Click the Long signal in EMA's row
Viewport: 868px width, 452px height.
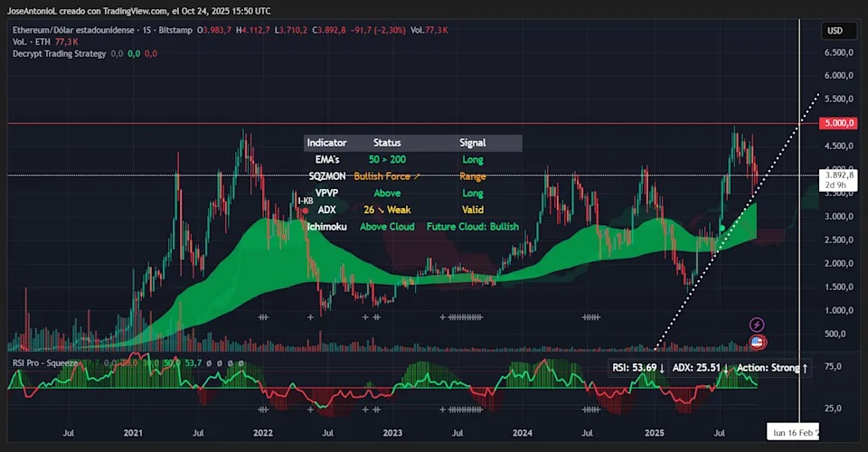(473, 160)
